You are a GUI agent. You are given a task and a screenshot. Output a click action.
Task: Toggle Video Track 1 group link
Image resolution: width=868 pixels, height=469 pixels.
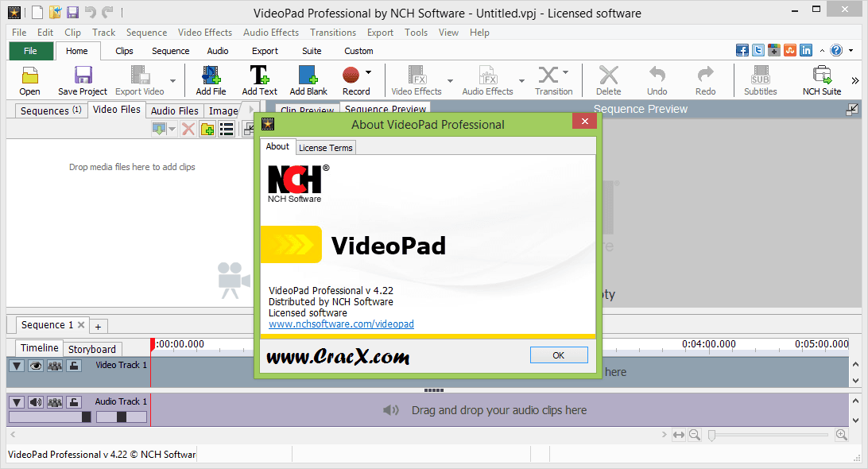point(54,366)
